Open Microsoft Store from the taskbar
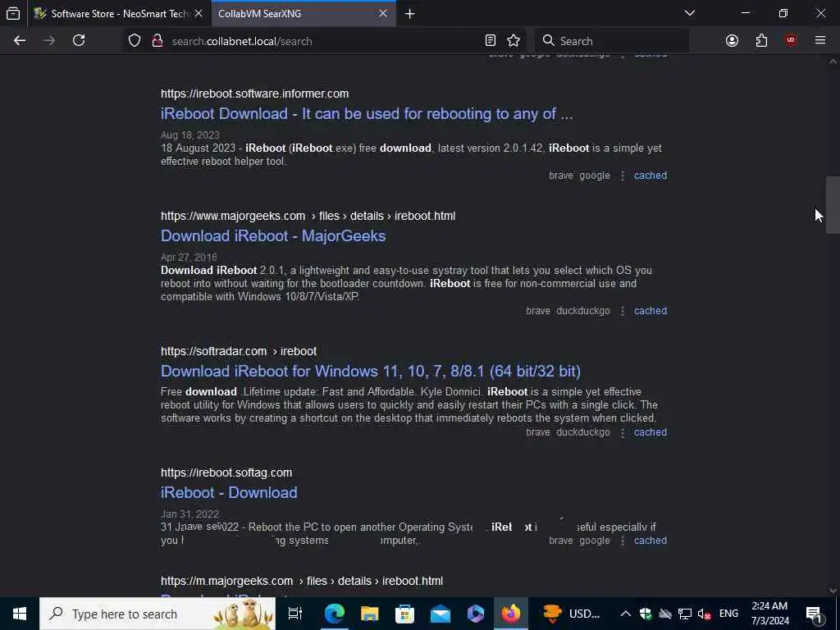Image resolution: width=840 pixels, height=630 pixels. point(404,614)
